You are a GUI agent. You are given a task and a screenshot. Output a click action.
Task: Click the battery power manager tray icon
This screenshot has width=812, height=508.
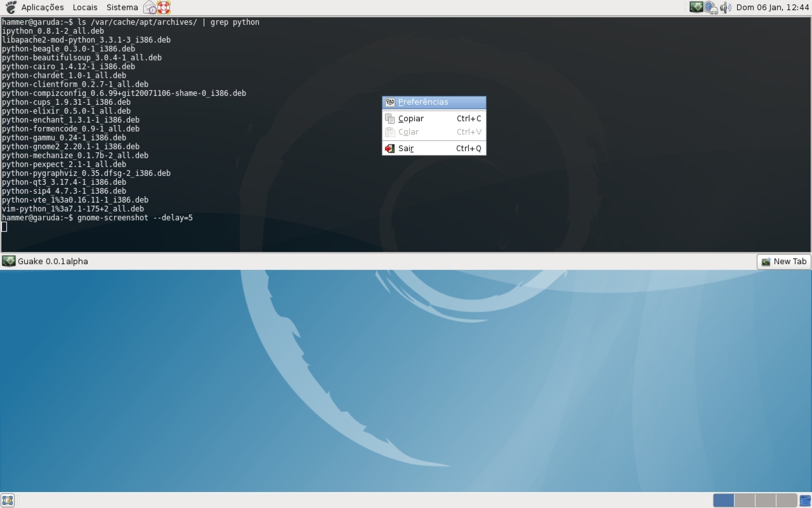(711, 8)
